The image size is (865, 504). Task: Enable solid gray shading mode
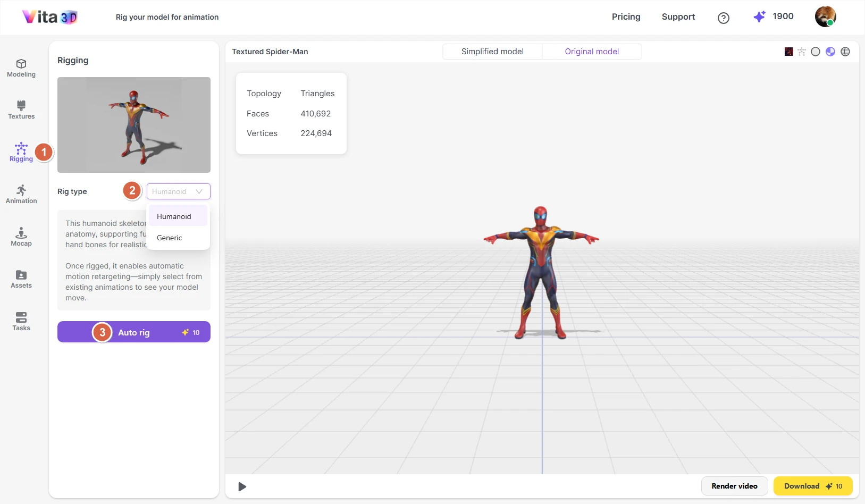pos(816,52)
